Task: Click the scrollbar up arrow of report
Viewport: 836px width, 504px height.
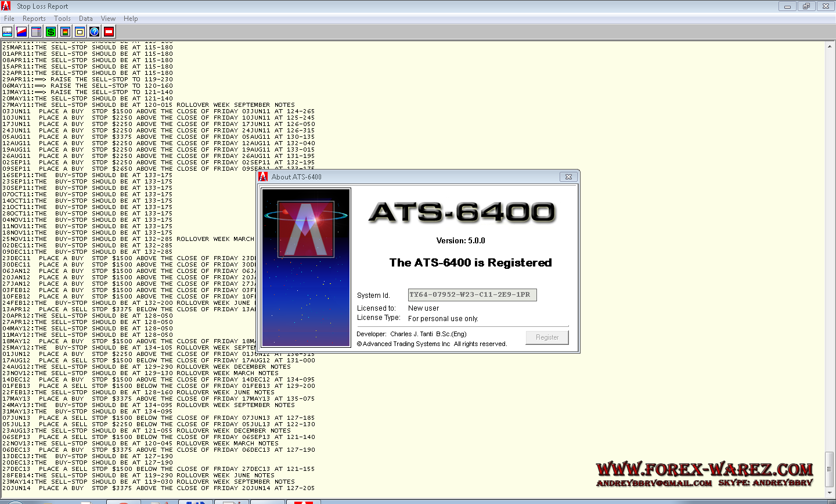Action: pyautogui.click(x=830, y=45)
